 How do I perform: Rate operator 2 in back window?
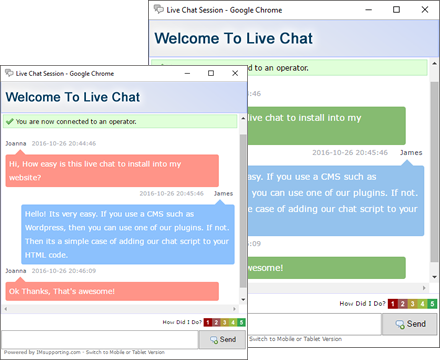pos(402,304)
